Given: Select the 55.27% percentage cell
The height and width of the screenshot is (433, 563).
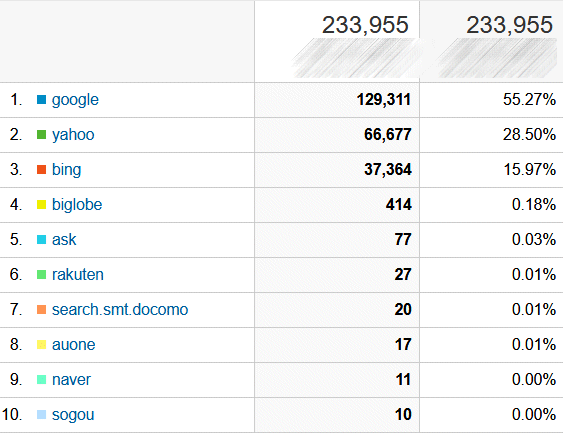Looking at the screenshot, I should pos(491,100).
